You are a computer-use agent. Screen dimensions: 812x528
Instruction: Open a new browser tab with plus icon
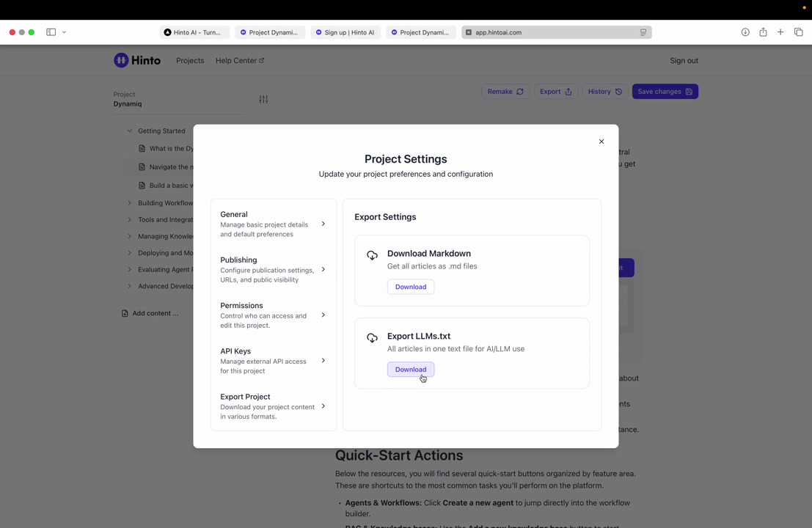tap(780, 32)
